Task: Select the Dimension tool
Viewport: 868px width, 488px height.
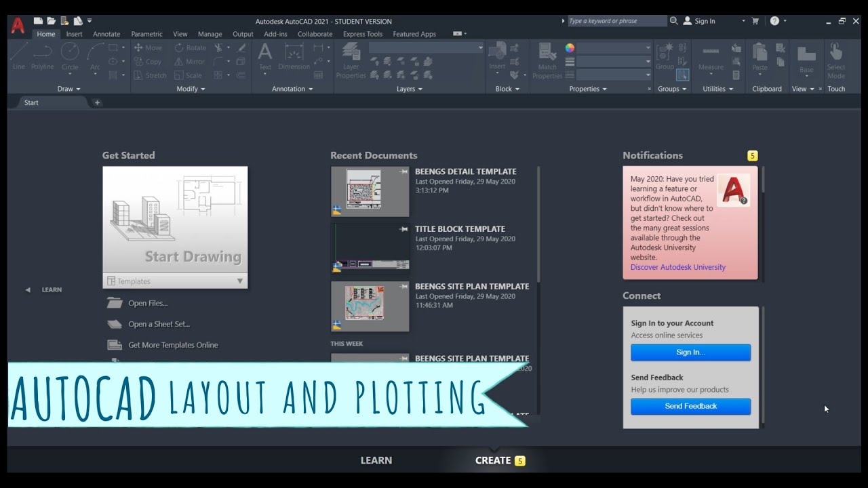Action: [x=294, y=56]
